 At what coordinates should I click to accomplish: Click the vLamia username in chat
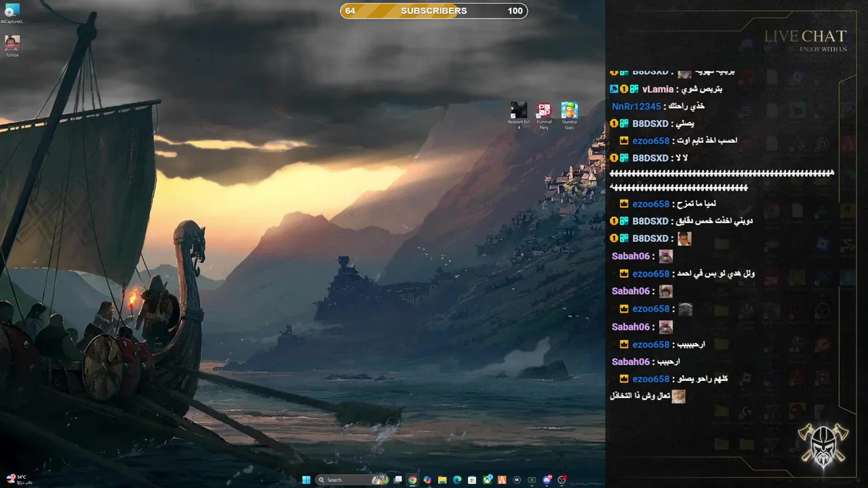pos(658,89)
